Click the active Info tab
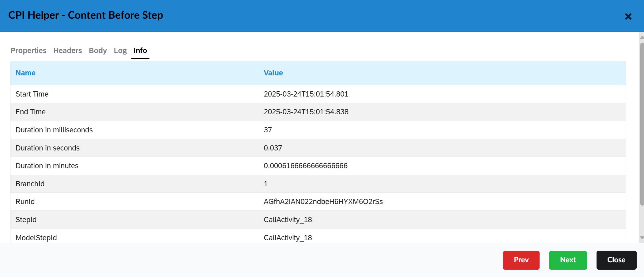 tap(140, 51)
